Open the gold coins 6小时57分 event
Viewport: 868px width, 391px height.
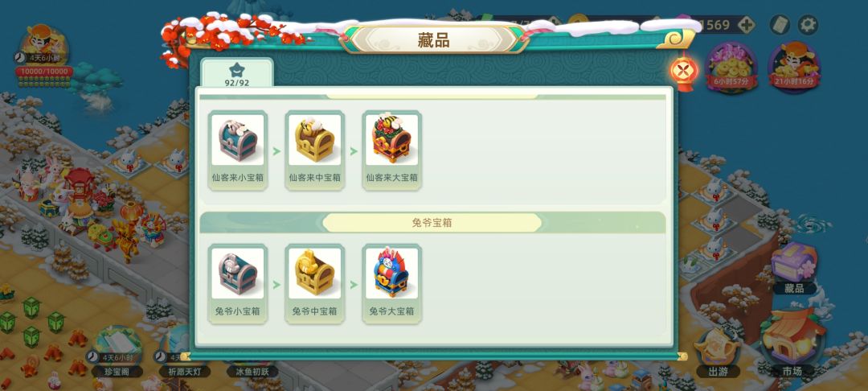coord(731,67)
